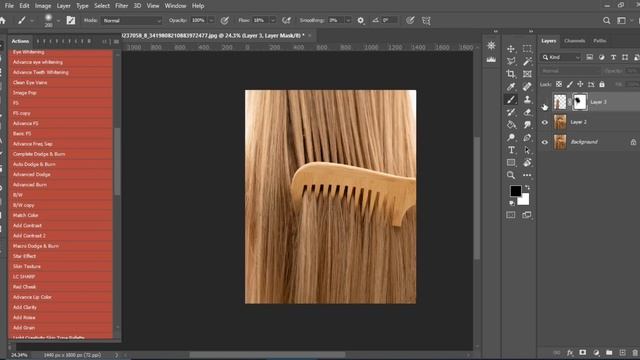Select the Dodge tool
The image size is (640, 360).
pyautogui.click(x=511, y=138)
